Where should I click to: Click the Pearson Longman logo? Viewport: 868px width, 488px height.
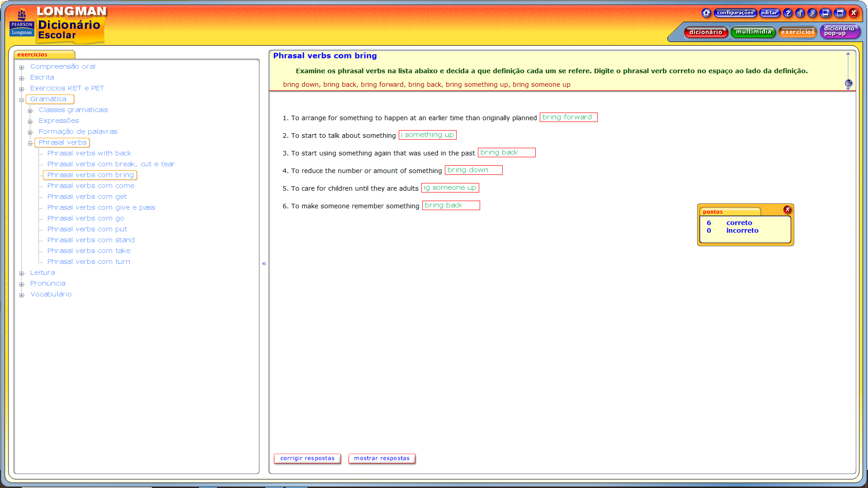click(22, 23)
